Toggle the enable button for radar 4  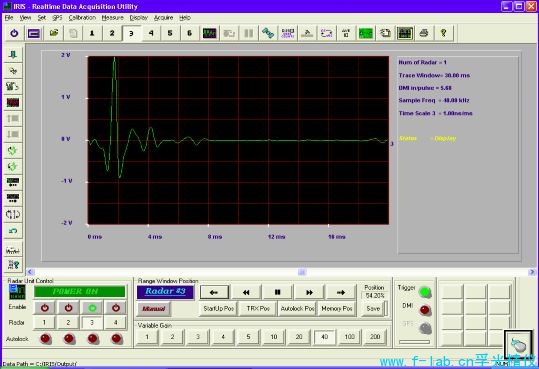click(116, 308)
